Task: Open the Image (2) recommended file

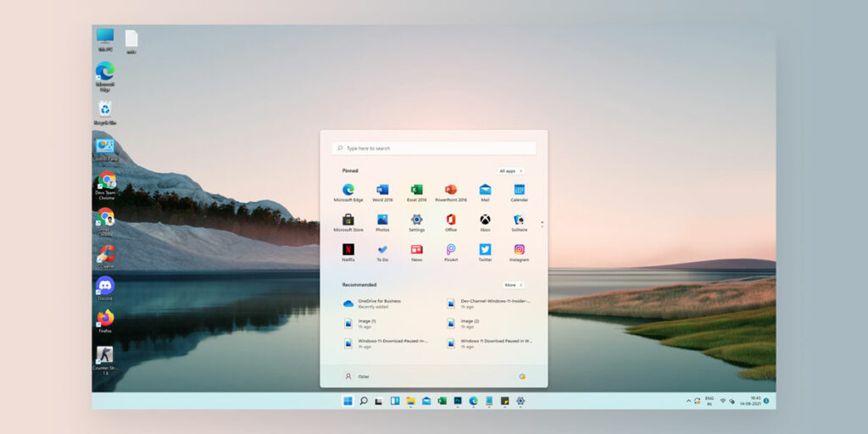Action: click(470, 323)
